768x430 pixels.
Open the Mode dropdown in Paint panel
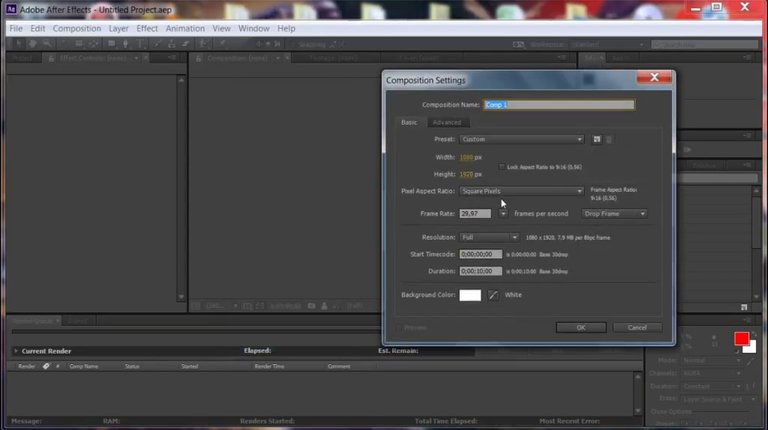(x=711, y=360)
